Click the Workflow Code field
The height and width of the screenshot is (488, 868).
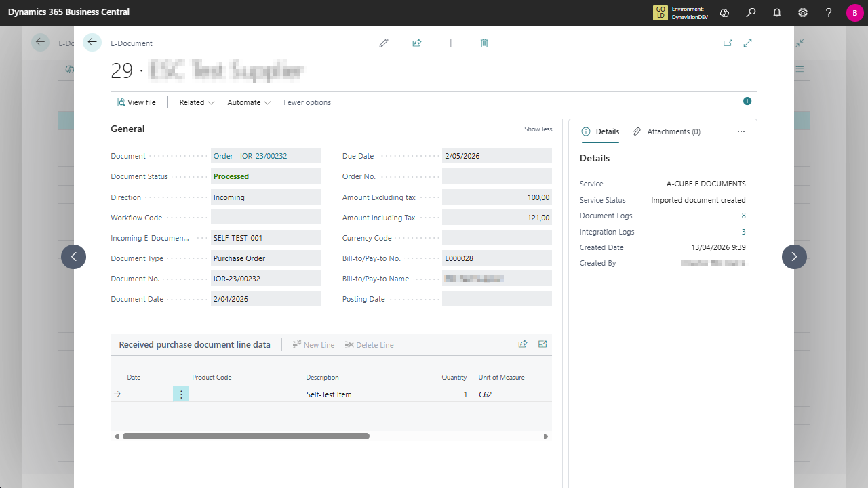tap(266, 218)
